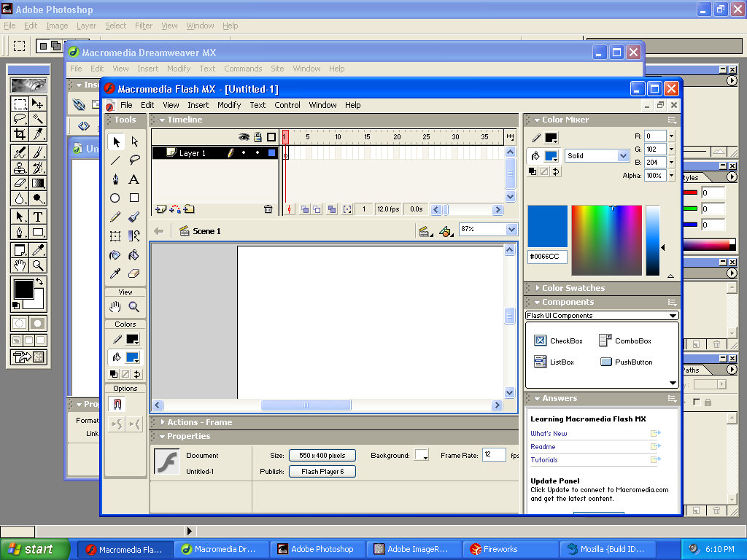The width and height of the screenshot is (747, 560).
Task: Choose the Oval tool in Flash Tools
Action: pos(115,198)
